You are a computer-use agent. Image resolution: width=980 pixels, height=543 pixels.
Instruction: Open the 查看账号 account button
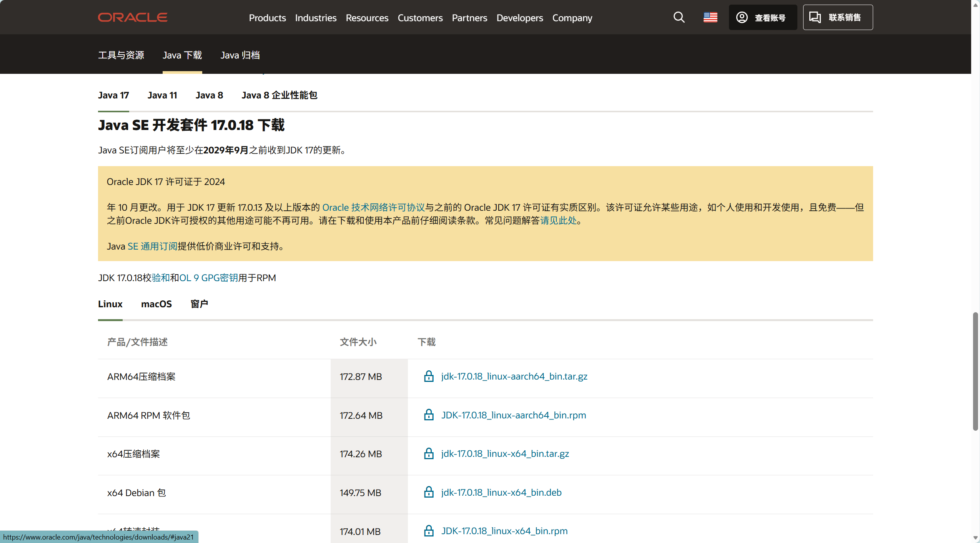click(x=762, y=17)
